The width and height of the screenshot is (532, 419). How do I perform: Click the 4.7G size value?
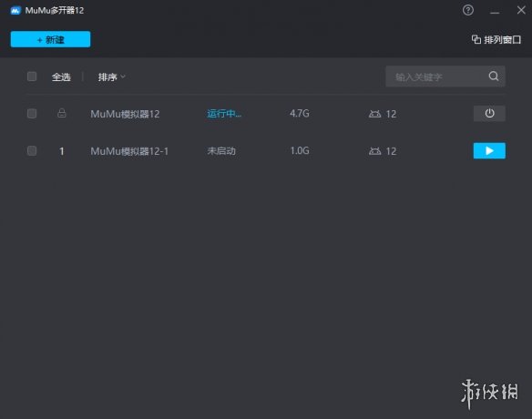300,113
